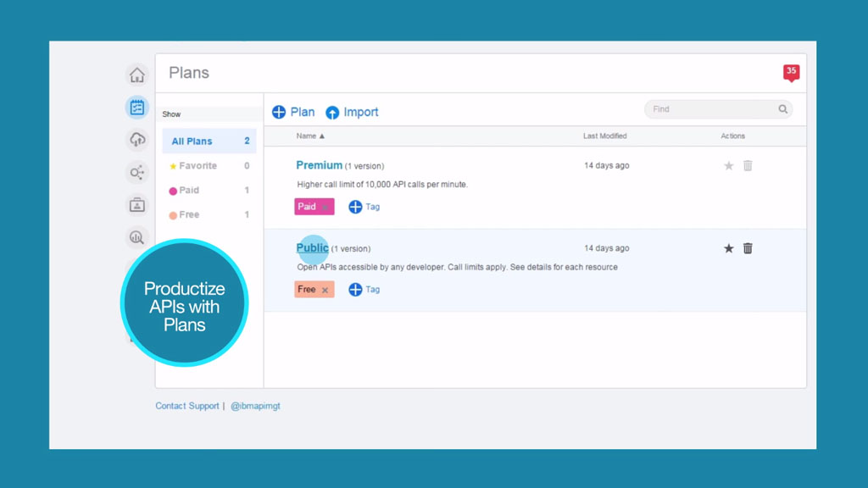Open the Premium plan link
The width and height of the screenshot is (868, 488).
(x=319, y=165)
